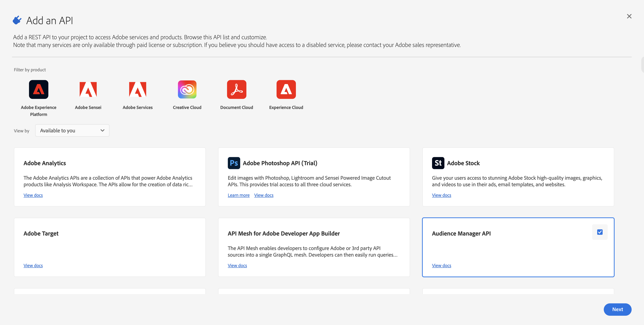Open View docs for Adobe Stock
The height and width of the screenshot is (325, 644).
pyautogui.click(x=441, y=195)
